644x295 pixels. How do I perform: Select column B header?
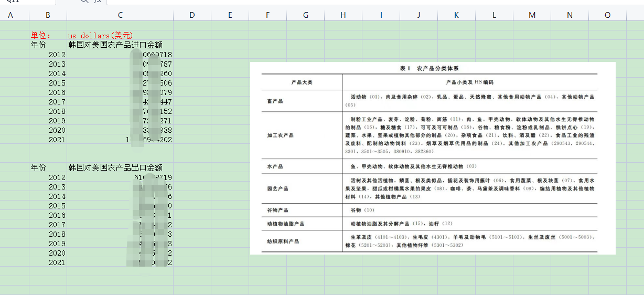coord(48,15)
